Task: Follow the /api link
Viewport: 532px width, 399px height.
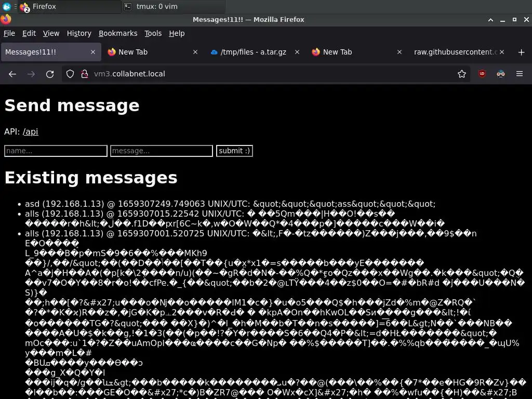Action: point(30,131)
